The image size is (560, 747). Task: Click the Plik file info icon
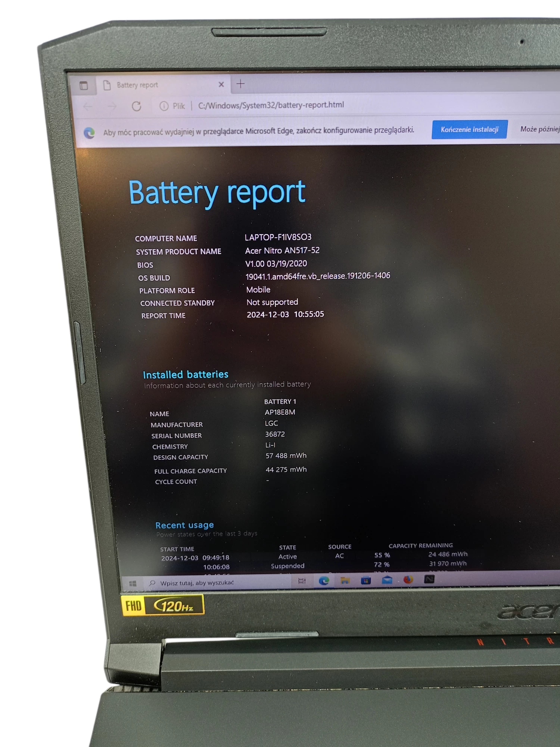pos(164,106)
